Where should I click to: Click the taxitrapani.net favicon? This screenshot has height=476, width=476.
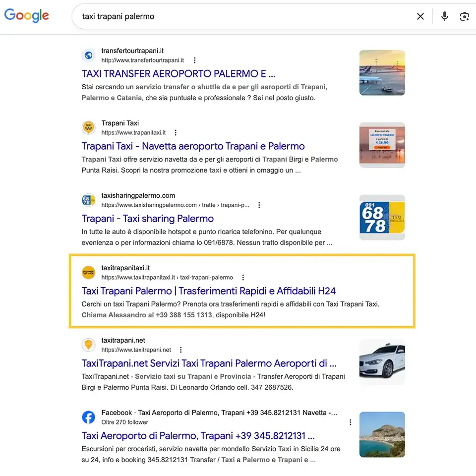click(x=88, y=345)
